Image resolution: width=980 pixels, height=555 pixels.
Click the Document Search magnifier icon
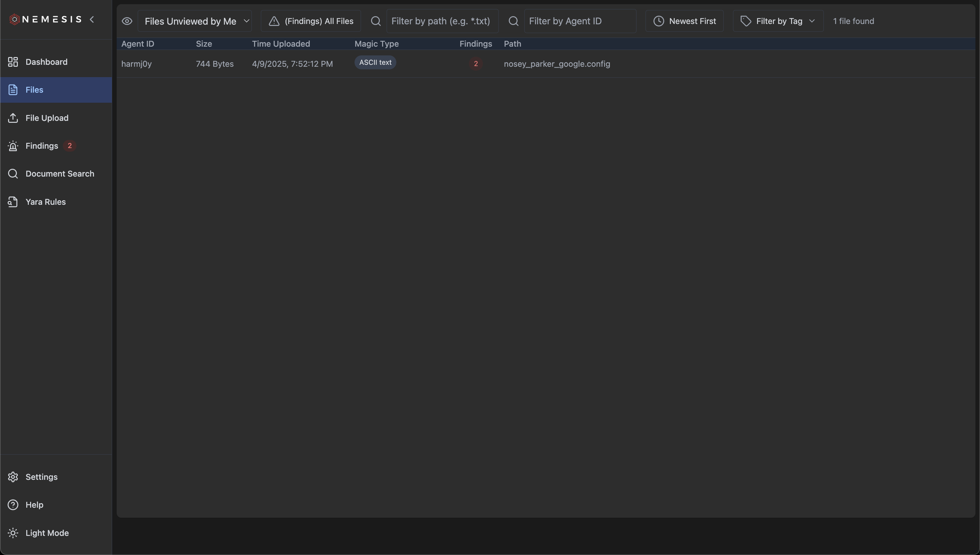13,174
